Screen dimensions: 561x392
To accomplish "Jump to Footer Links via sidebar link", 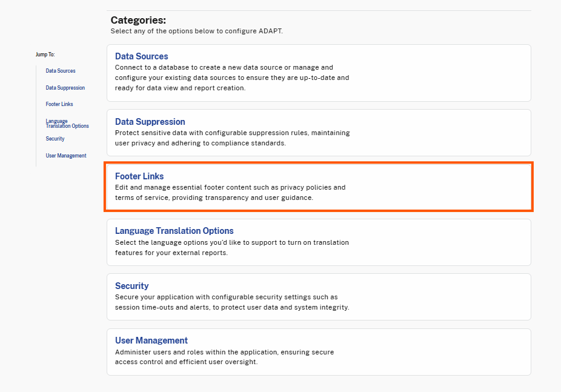I will [x=59, y=104].
